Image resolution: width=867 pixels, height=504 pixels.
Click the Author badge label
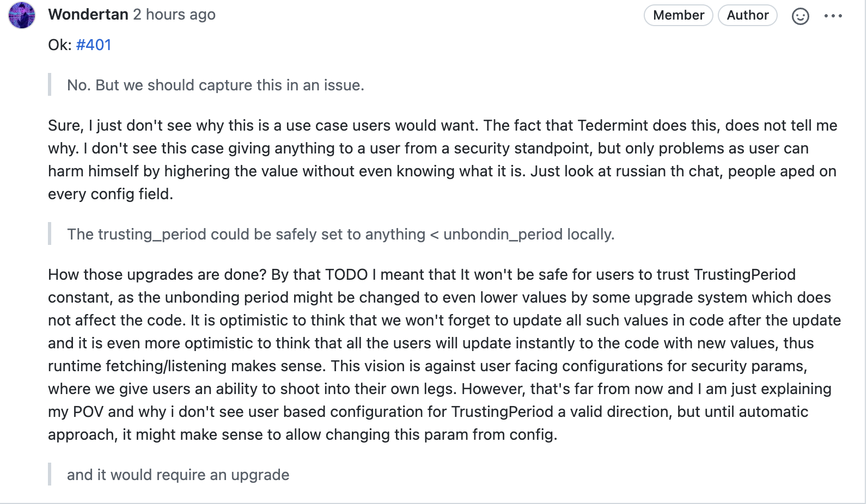coord(748,15)
